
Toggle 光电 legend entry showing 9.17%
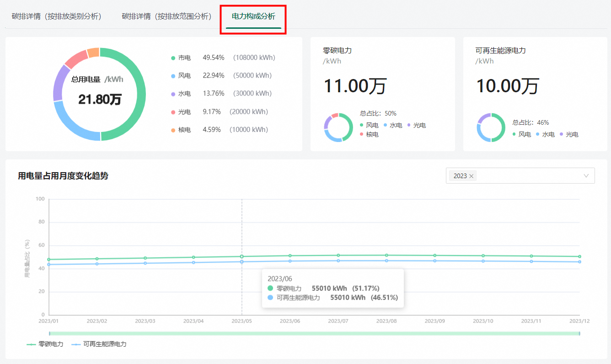tap(181, 112)
